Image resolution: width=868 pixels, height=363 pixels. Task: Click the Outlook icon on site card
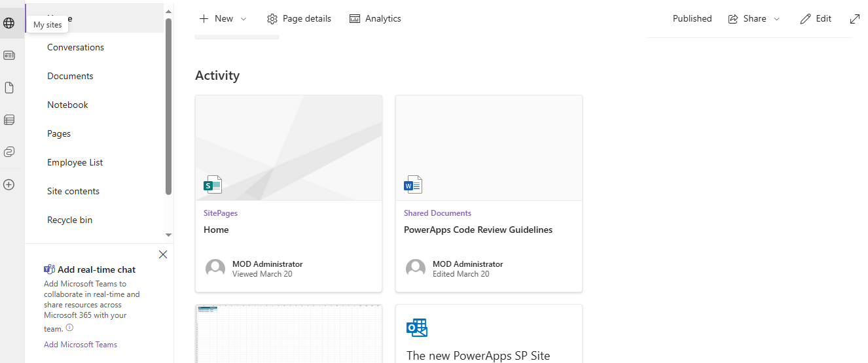click(417, 328)
